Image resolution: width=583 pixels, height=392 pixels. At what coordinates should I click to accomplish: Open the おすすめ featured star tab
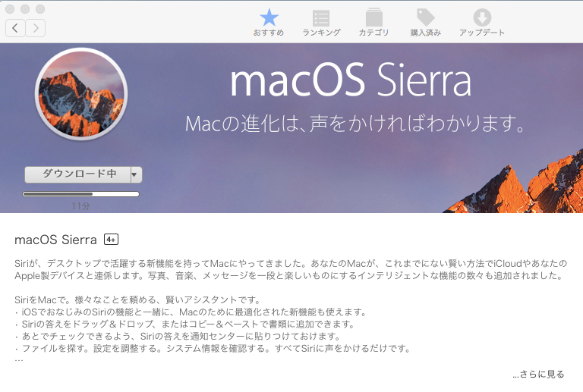click(x=269, y=22)
